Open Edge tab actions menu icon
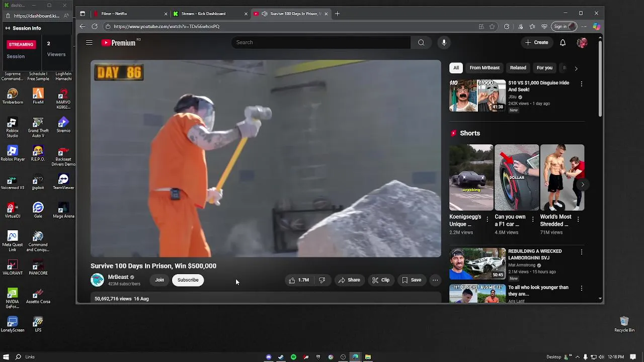Screen dimensions: 644x362 point(83,14)
